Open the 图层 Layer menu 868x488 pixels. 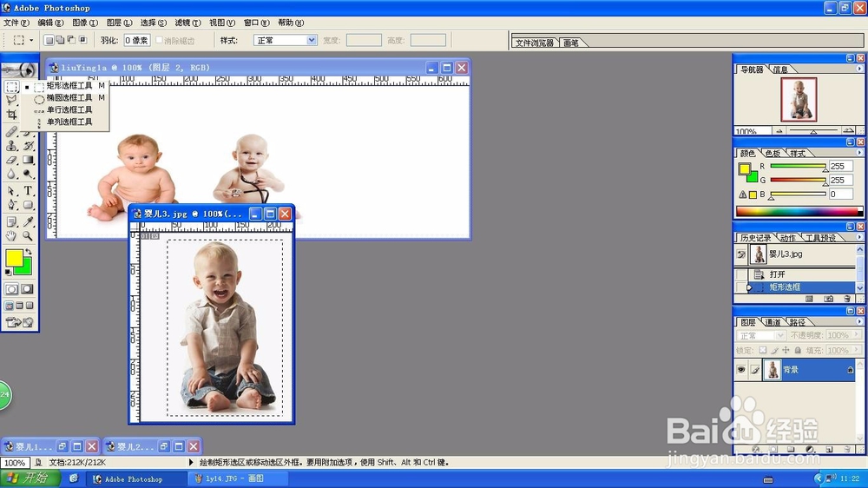coord(119,23)
